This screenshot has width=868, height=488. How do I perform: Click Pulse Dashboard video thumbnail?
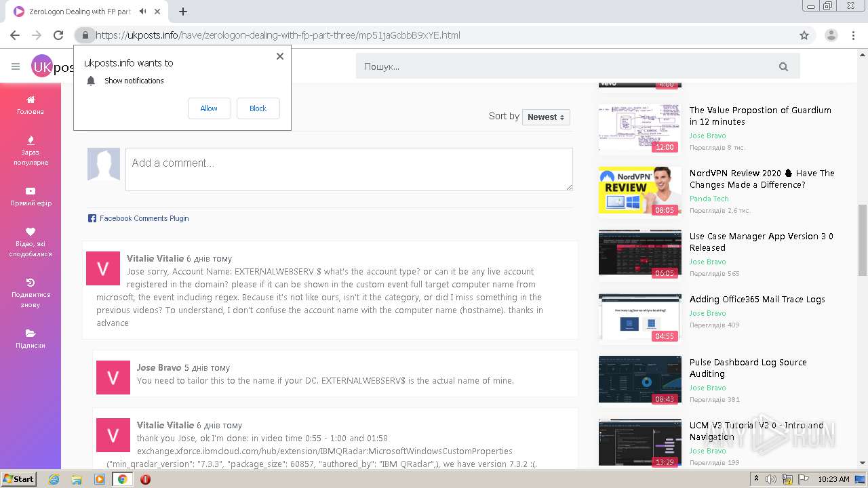(640, 380)
